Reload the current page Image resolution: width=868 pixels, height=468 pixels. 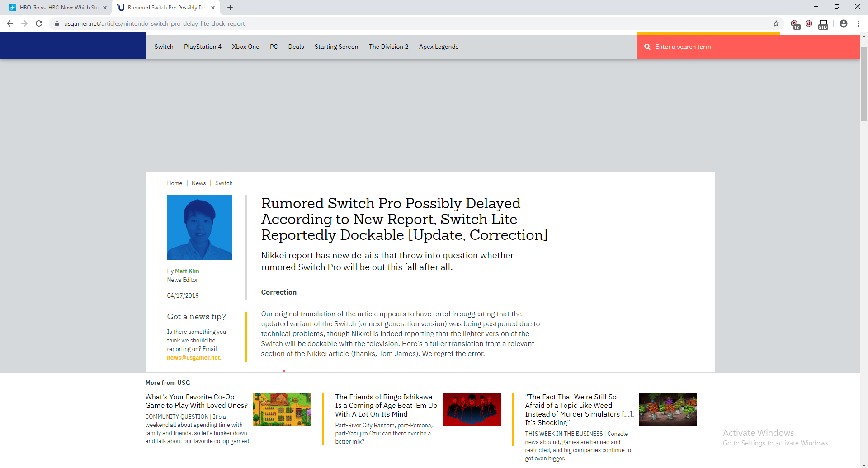click(x=39, y=23)
